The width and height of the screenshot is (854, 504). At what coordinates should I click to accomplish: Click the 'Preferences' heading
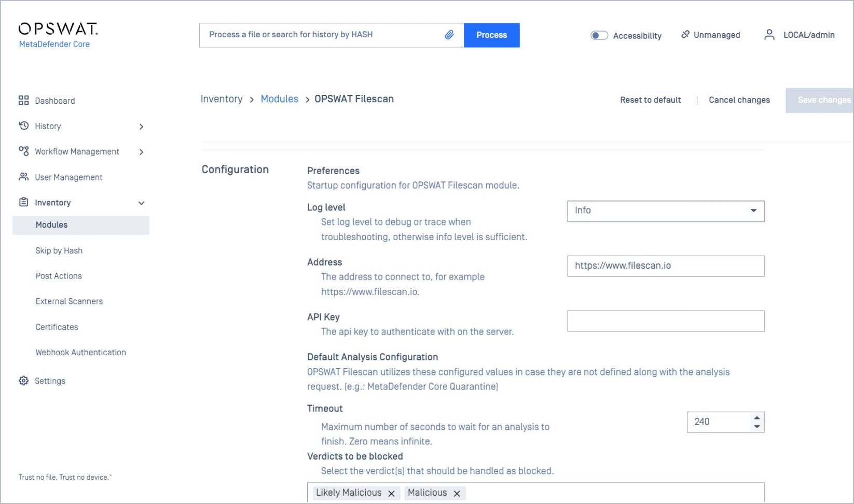click(x=333, y=171)
